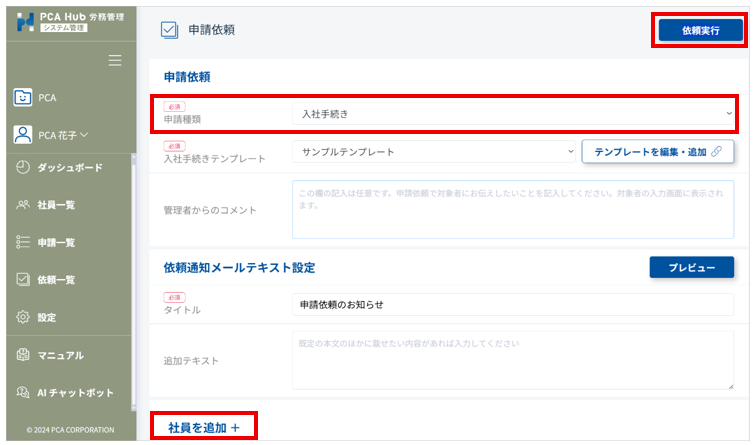Viewport: 753px width, 445px height.
Task: Click the 社員一覧 people icon
Action: tap(23, 205)
